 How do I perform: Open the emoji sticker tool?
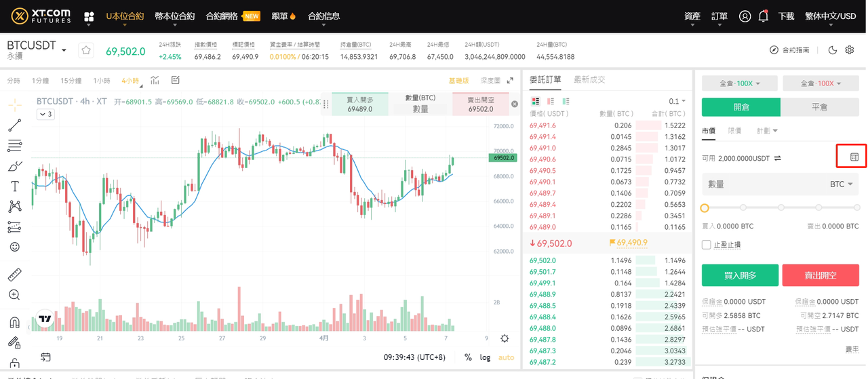[x=14, y=247]
